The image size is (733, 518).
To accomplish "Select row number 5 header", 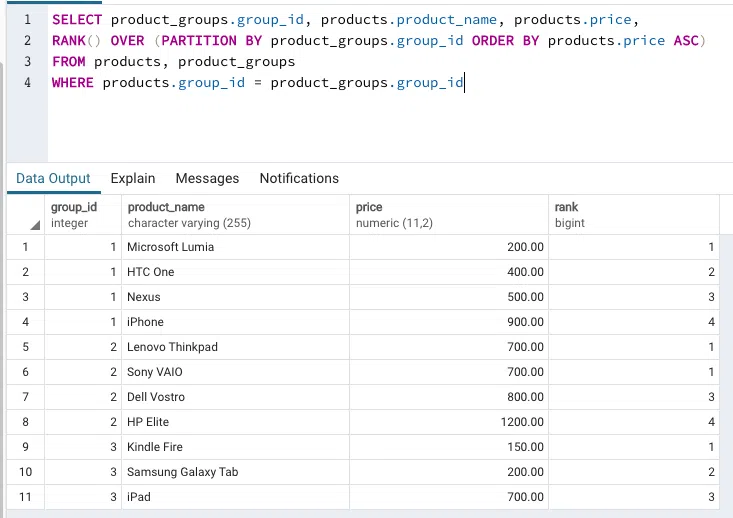I will pyautogui.click(x=25, y=347).
